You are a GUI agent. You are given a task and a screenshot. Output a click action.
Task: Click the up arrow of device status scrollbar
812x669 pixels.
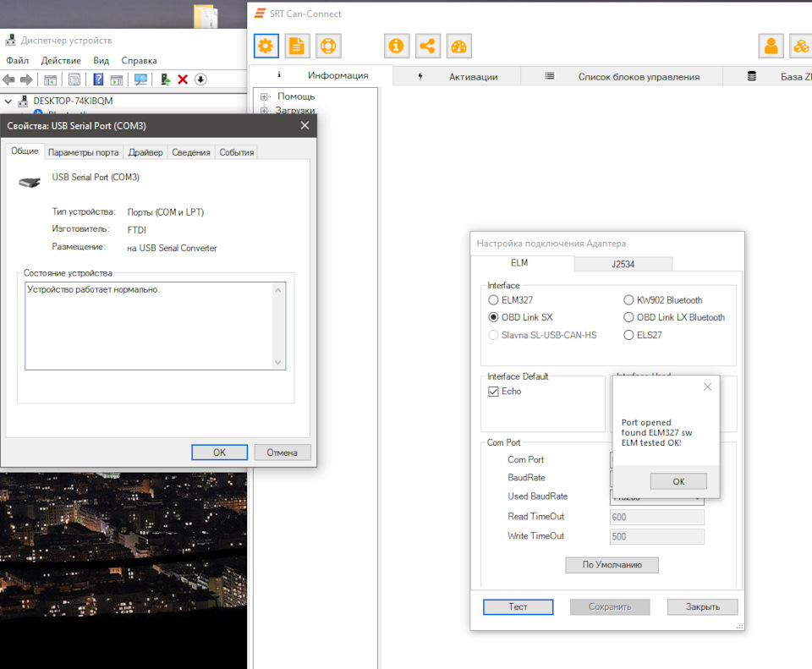(278, 290)
